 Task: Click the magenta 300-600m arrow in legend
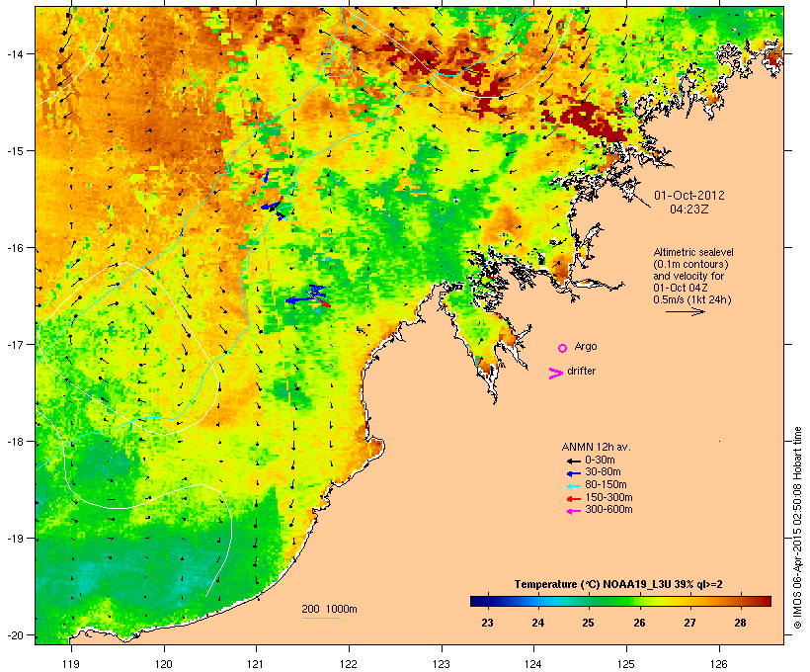[x=574, y=511]
